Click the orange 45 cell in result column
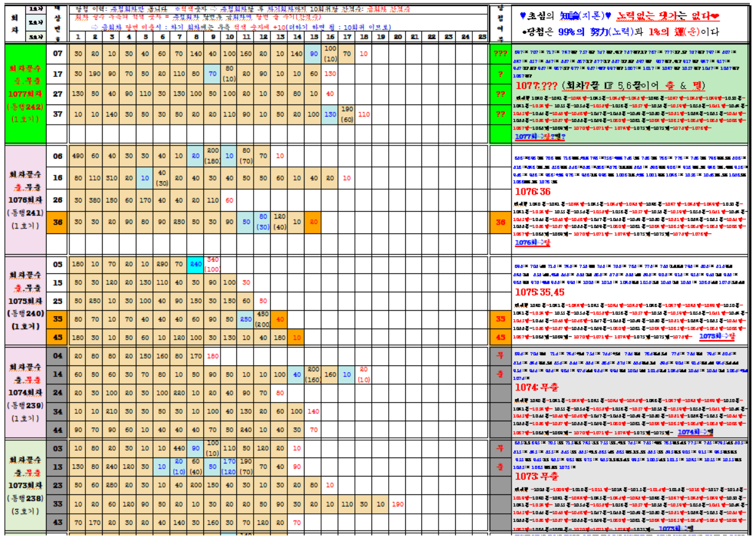Screen dimensions: 756x536 click(x=500, y=337)
